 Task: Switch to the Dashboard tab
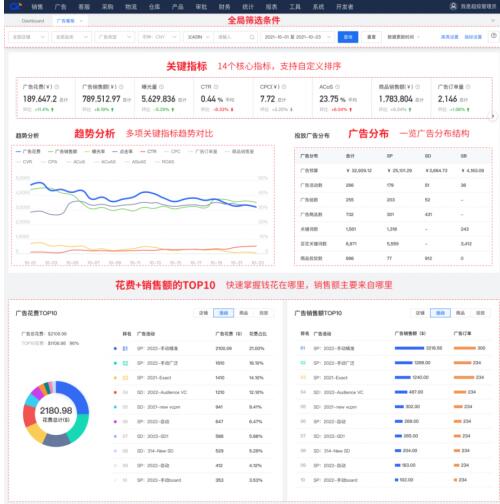click(x=33, y=21)
